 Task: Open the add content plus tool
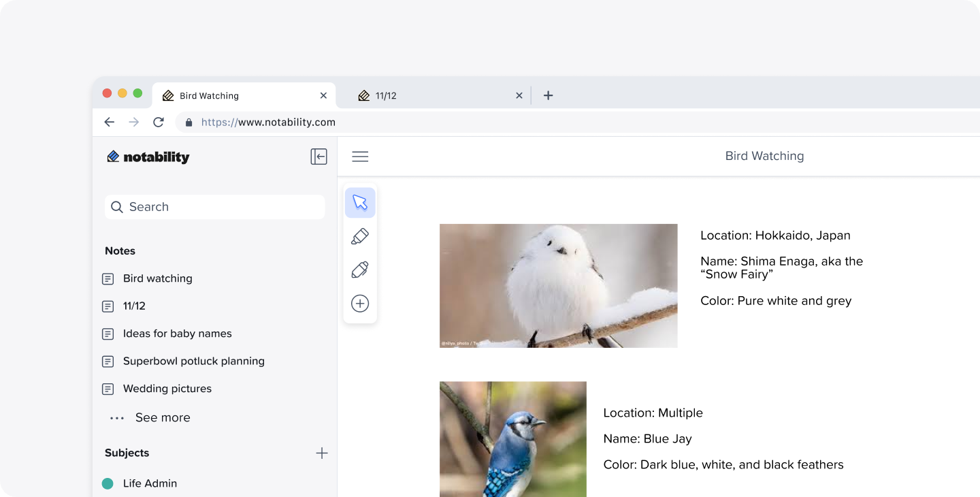pos(360,304)
